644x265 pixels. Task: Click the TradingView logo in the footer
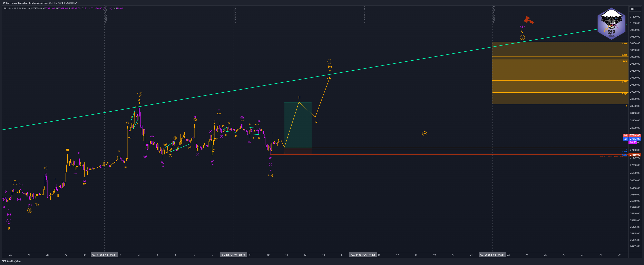tap(11, 261)
